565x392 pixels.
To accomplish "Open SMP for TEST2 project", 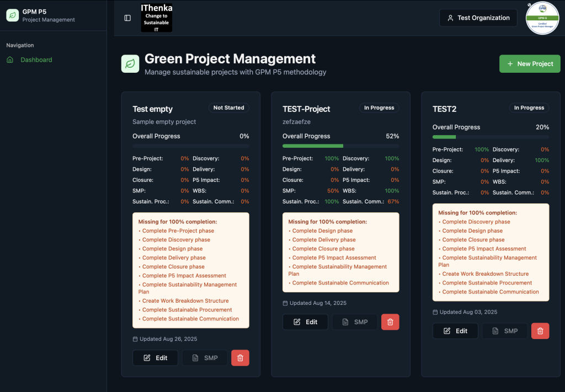I will 504,331.
